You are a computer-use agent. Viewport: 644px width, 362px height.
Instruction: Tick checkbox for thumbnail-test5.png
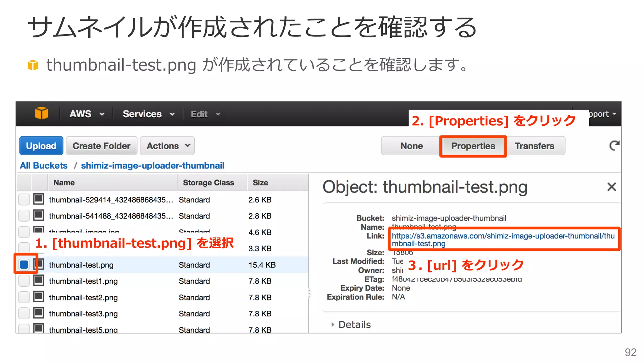tap(24, 328)
